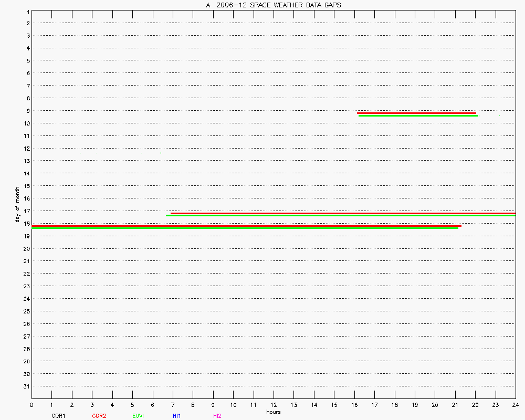
Task: Click the hour 12 tick label on x-axis
Action: (274, 405)
